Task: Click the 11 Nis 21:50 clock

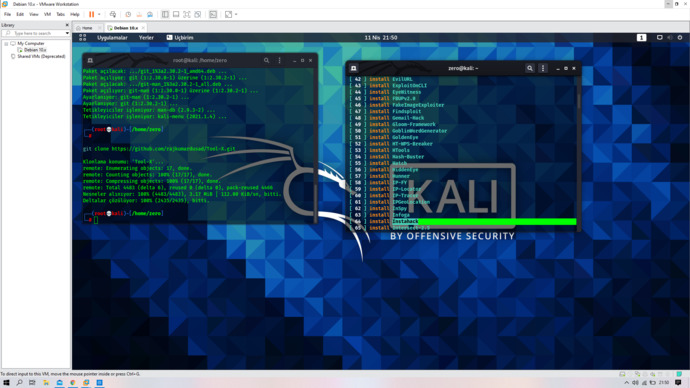Action: pos(381,38)
